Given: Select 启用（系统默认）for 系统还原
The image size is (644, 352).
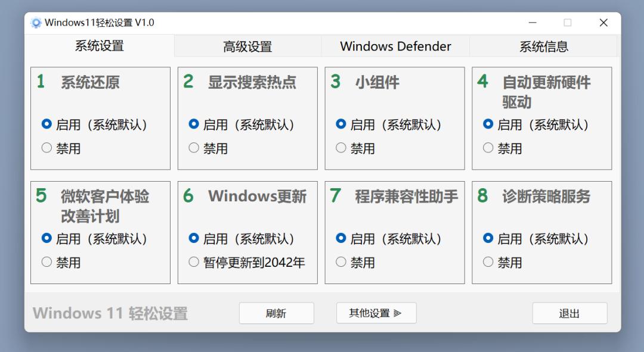Looking at the screenshot, I should (47, 124).
